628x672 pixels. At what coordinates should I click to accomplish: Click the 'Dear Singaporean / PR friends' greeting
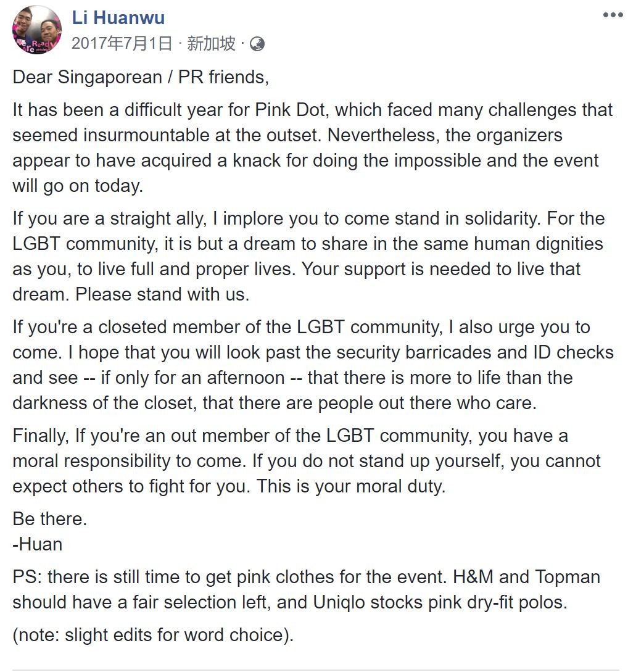pyautogui.click(x=141, y=77)
